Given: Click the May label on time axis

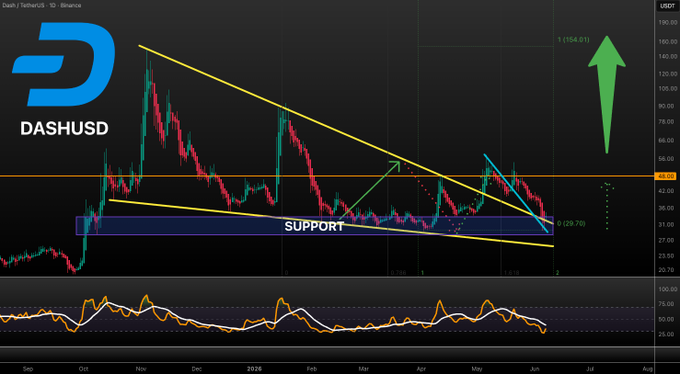Looking at the screenshot, I should [x=477, y=369].
